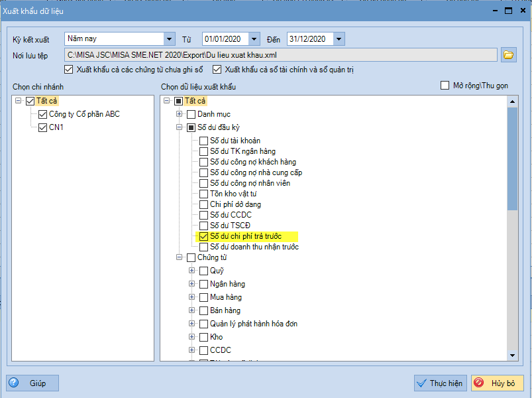Minimize the Xuất khẩu dữ liệu window
The height and width of the screenshot is (398, 532).
[x=495, y=11]
